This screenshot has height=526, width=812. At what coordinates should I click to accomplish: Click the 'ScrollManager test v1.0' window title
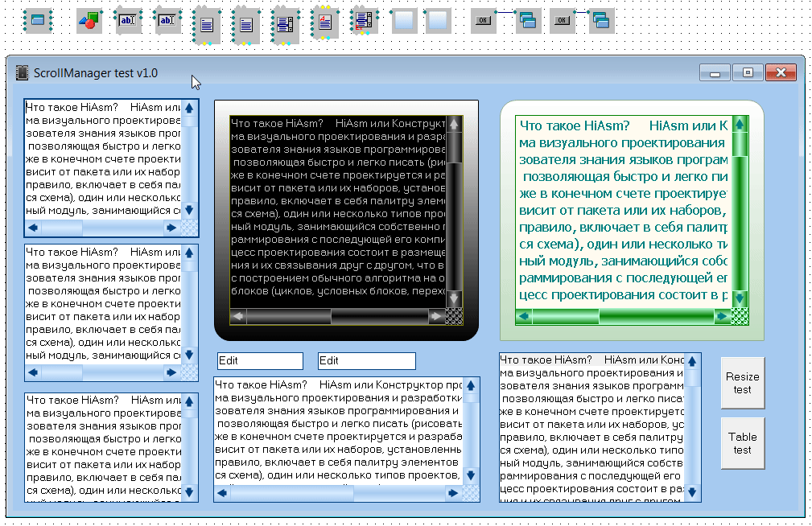[96, 73]
